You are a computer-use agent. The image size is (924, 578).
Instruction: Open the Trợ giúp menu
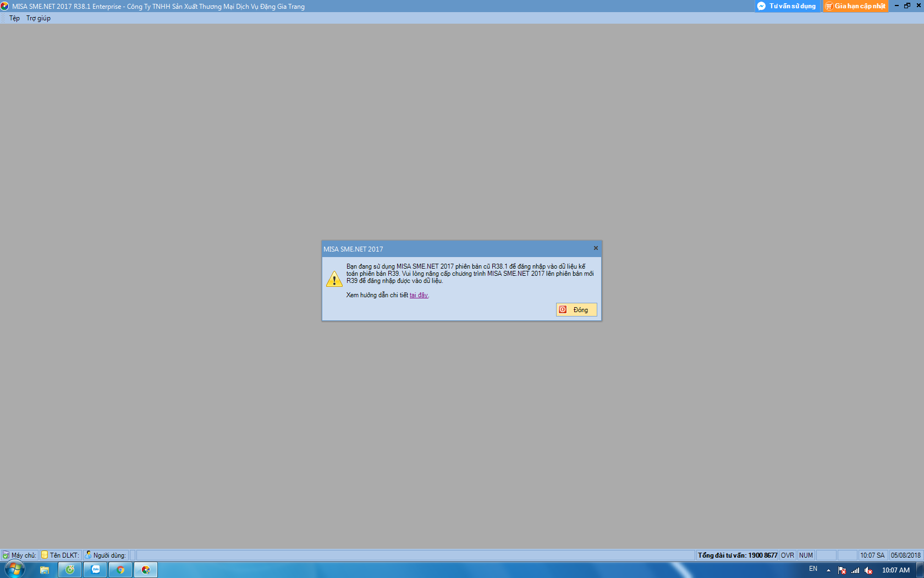(38, 18)
